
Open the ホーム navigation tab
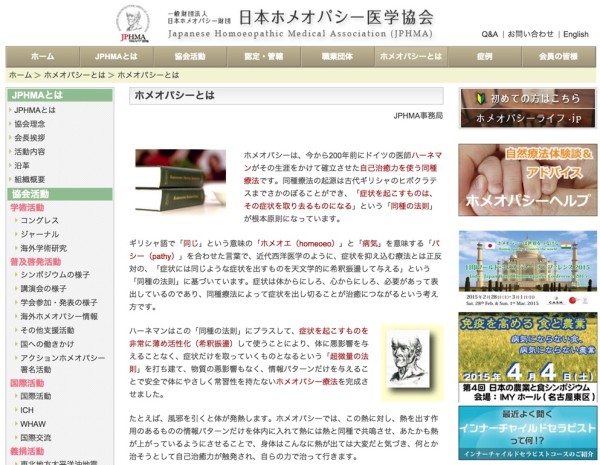click(x=42, y=57)
